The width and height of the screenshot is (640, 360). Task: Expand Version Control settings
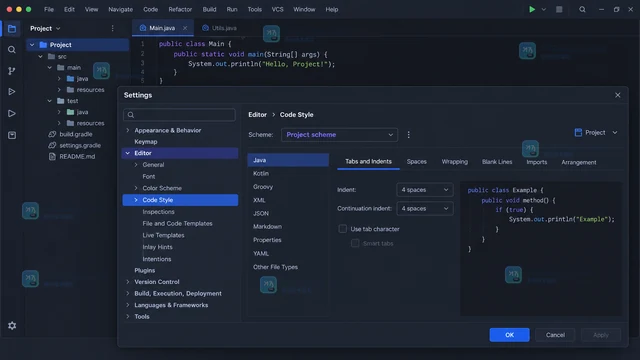[128, 282]
